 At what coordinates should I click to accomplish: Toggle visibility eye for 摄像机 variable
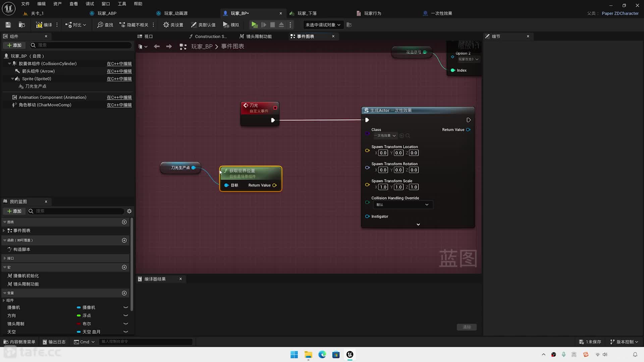click(126, 308)
